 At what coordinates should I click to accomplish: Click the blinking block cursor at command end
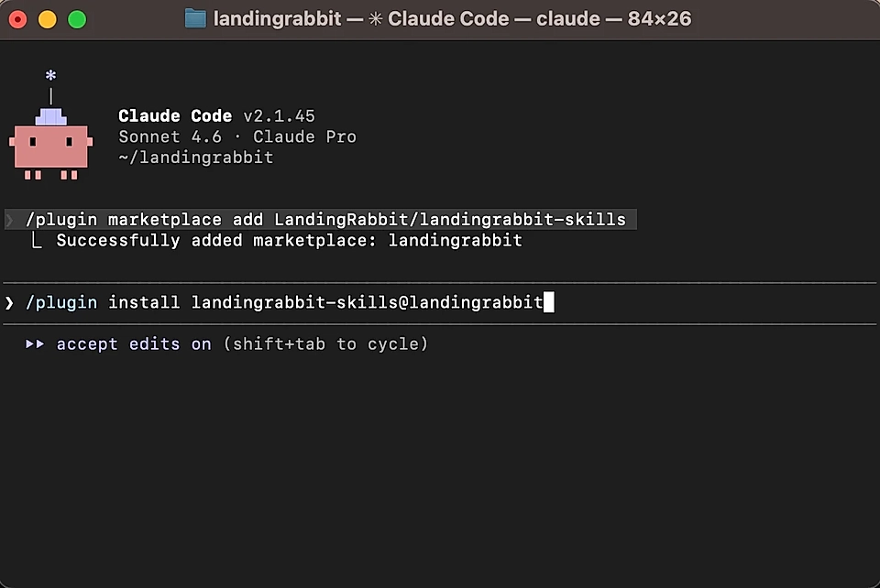(x=549, y=301)
